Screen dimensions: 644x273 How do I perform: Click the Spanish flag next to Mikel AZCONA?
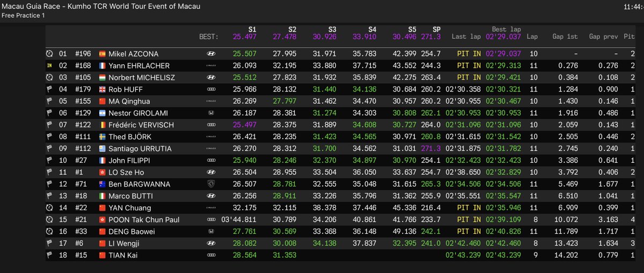[103, 54]
